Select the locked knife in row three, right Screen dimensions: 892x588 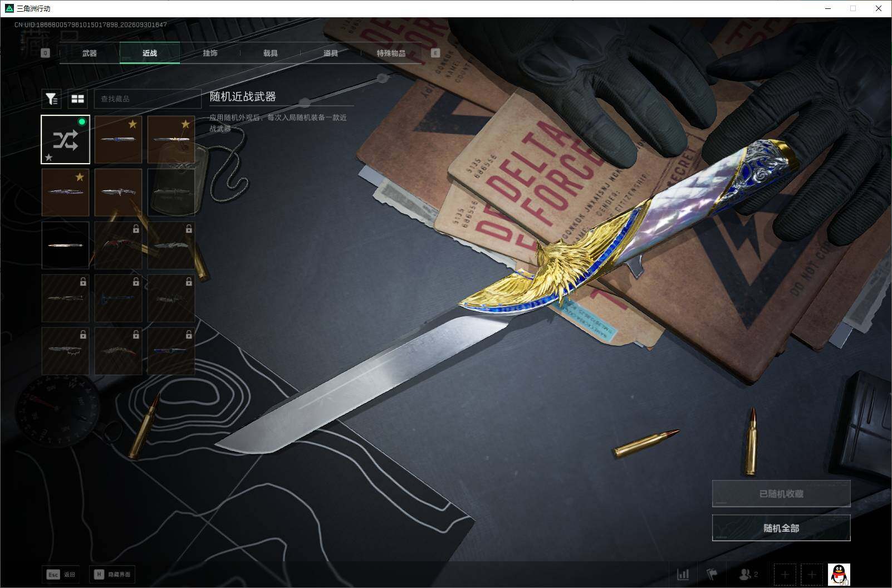pos(171,245)
